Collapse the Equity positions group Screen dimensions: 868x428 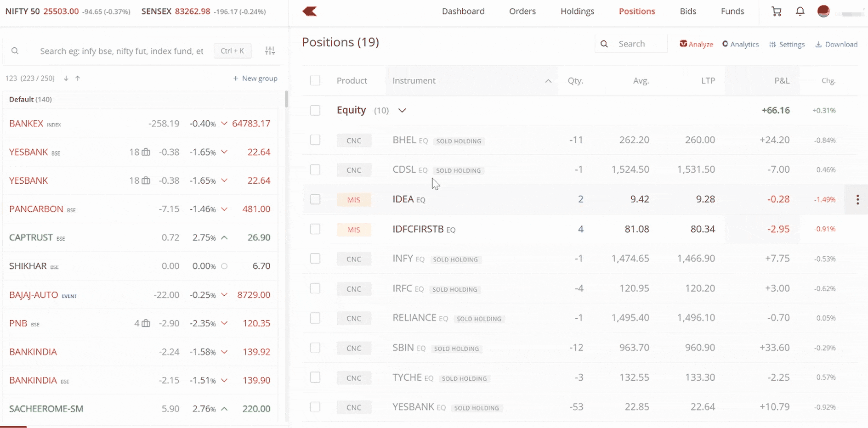tap(402, 111)
